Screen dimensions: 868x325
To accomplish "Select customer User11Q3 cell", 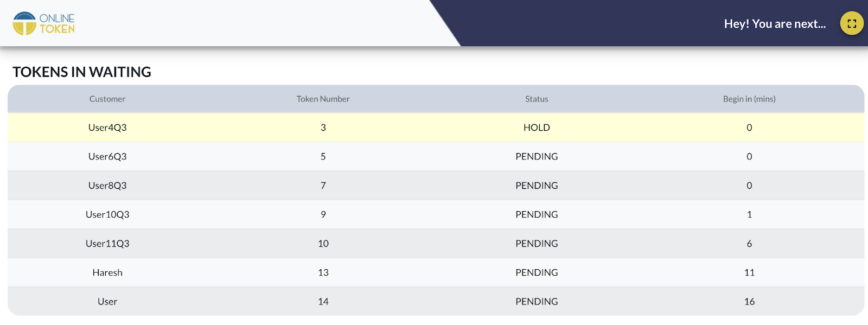I will click(107, 244).
